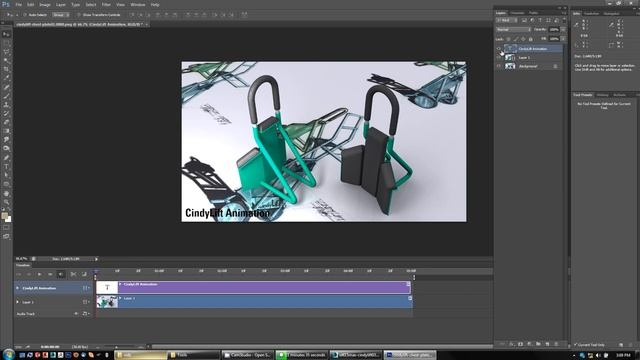The height and width of the screenshot is (360, 640).
Task: Toggle visibility of the CindyLift Animation layer
Action: pos(498,49)
